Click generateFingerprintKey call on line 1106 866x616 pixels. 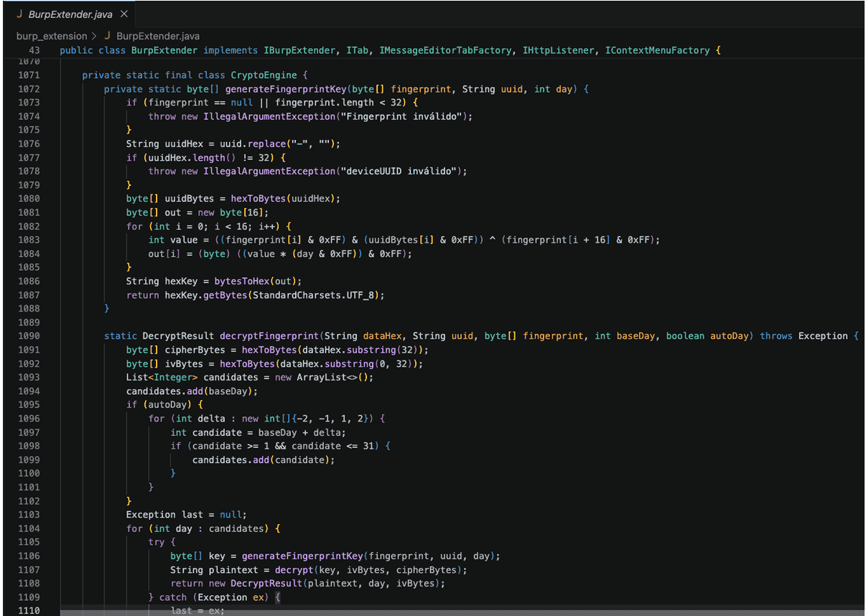[x=302, y=556]
